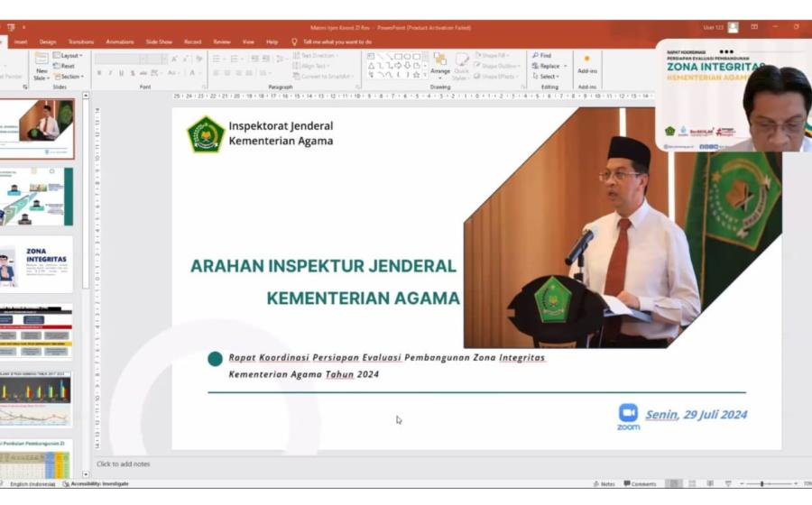Toggle text Shadow in Font group

pyautogui.click(x=133, y=73)
